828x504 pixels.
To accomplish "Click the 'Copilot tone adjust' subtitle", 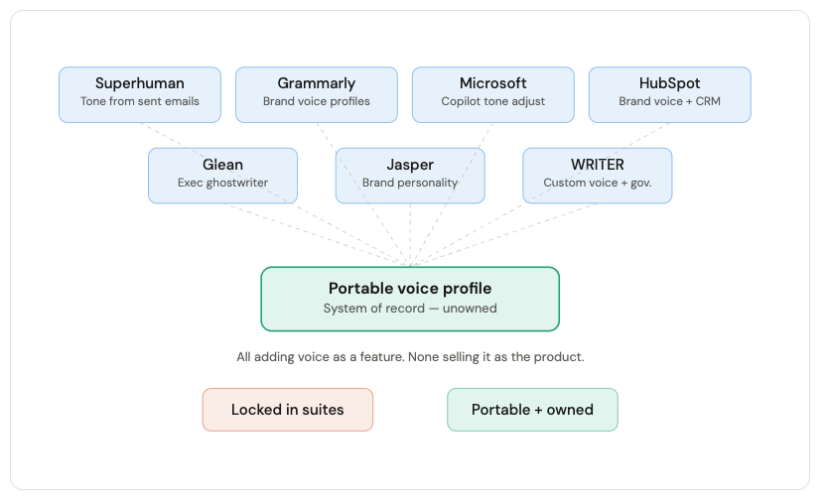I will click(x=493, y=101).
